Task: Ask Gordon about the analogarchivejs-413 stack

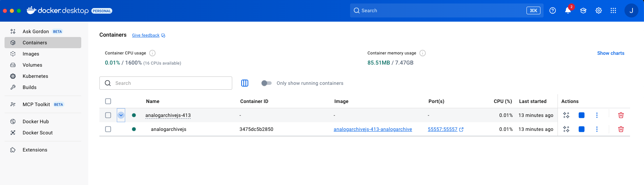Action: (x=566, y=115)
